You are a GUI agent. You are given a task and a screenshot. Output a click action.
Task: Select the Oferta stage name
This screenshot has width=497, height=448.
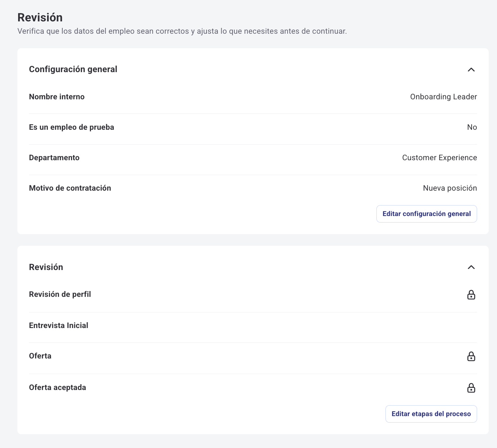(40, 356)
